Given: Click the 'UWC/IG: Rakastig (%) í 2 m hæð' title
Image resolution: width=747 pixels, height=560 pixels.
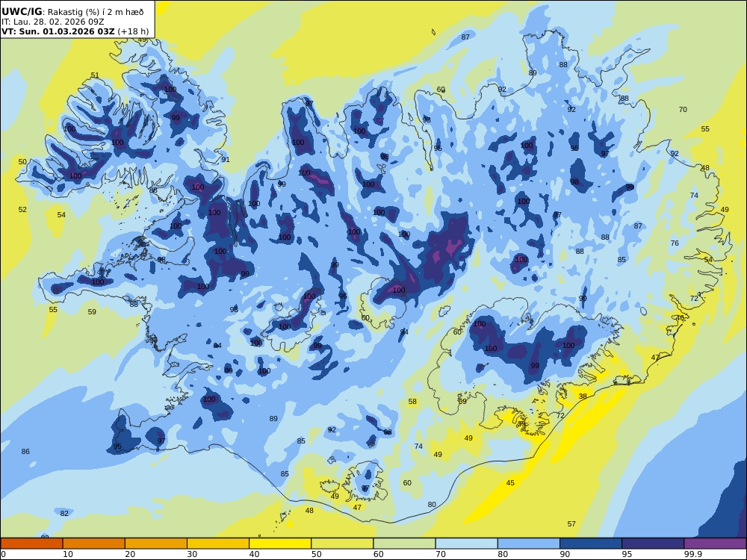Looking at the screenshot, I should click(72, 12).
